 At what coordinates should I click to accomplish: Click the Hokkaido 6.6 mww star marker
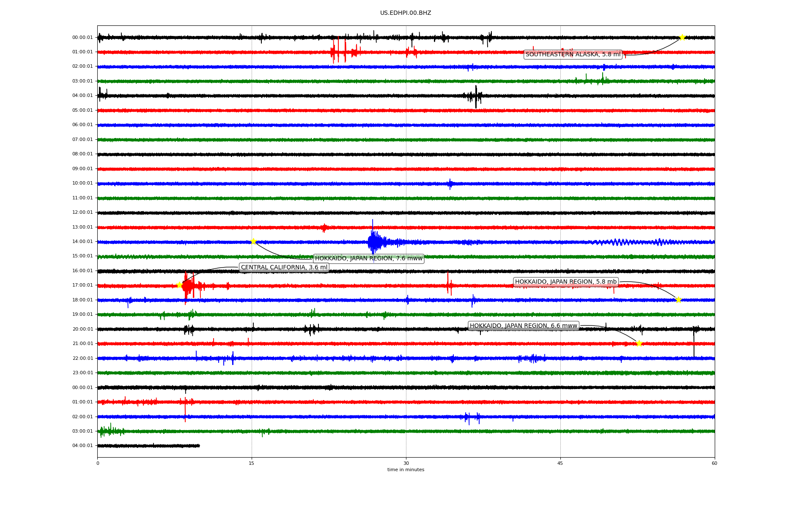[639, 343]
